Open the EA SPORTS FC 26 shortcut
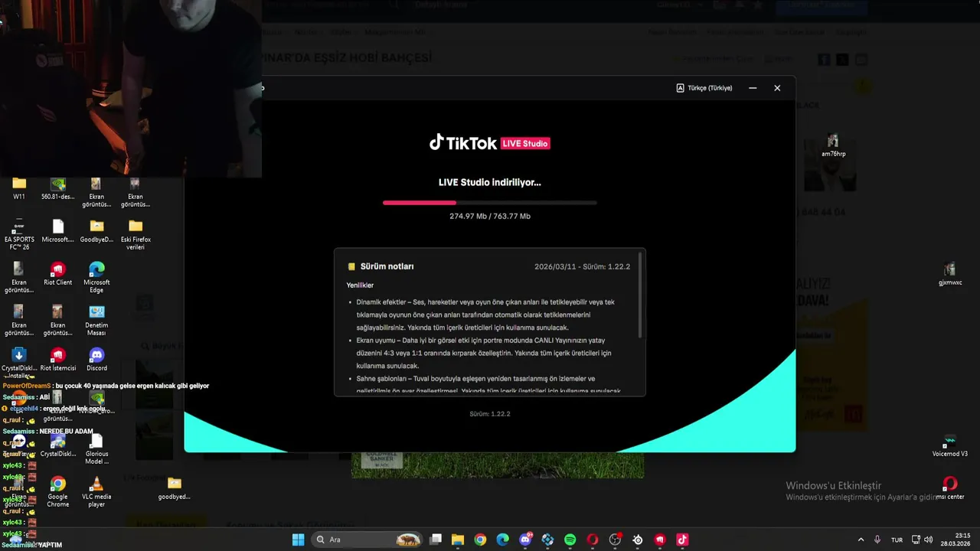This screenshot has height=551, width=980. tap(19, 235)
